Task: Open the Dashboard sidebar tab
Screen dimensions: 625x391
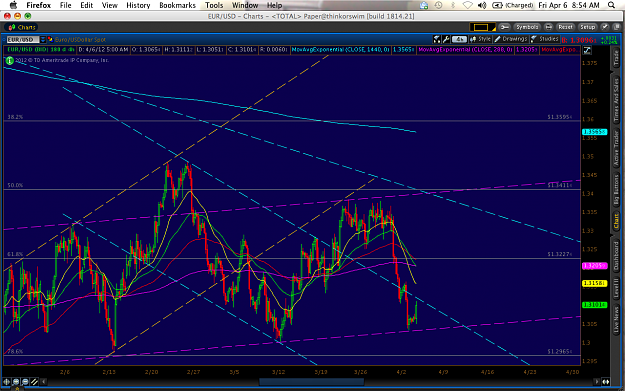Action: (x=616, y=256)
